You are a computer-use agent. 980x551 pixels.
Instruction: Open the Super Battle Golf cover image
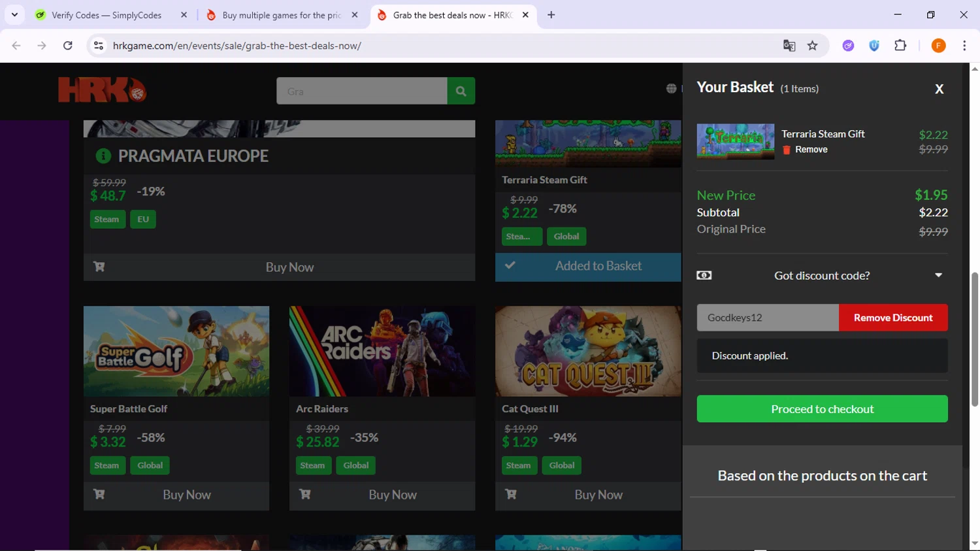click(x=176, y=351)
